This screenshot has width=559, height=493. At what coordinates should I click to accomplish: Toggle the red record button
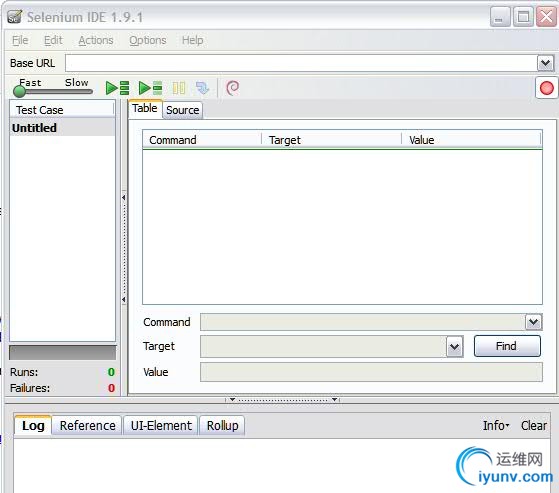(x=547, y=88)
